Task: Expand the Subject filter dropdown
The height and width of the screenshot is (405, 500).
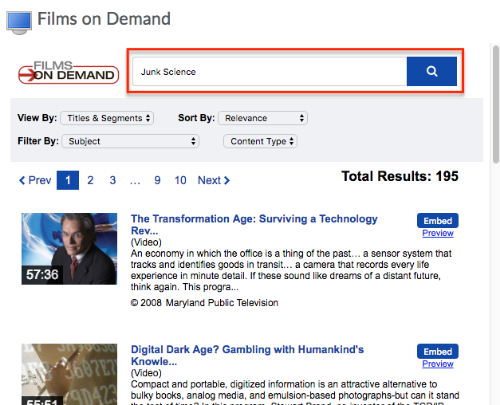Action: point(130,141)
